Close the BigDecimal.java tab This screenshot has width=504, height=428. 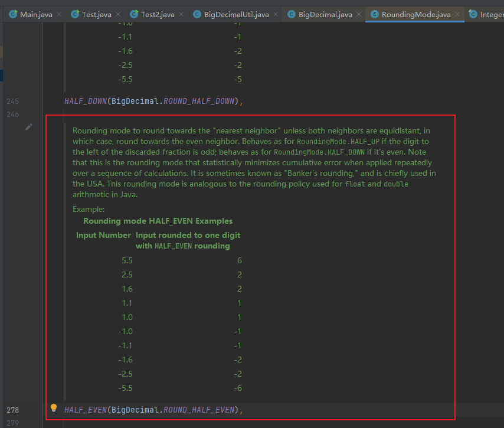[x=358, y=14]
